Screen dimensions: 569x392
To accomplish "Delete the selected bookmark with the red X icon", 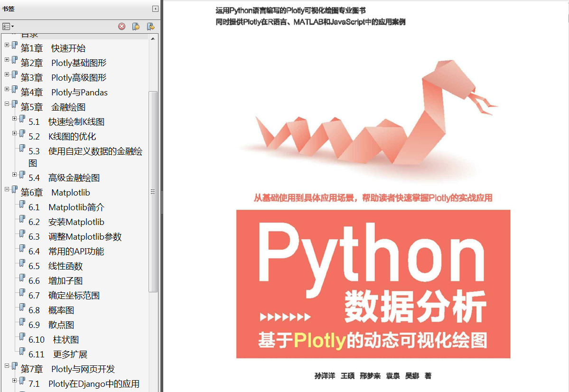I will point(121,27).
